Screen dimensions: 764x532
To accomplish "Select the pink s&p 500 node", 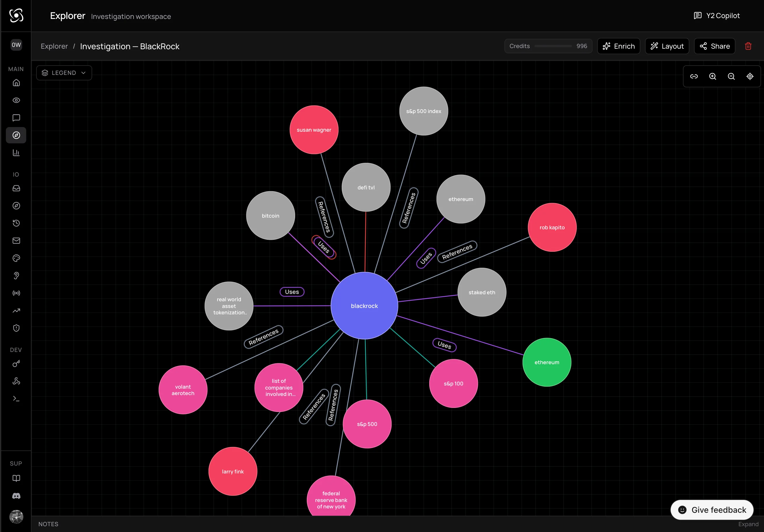I will click(367, 424).
